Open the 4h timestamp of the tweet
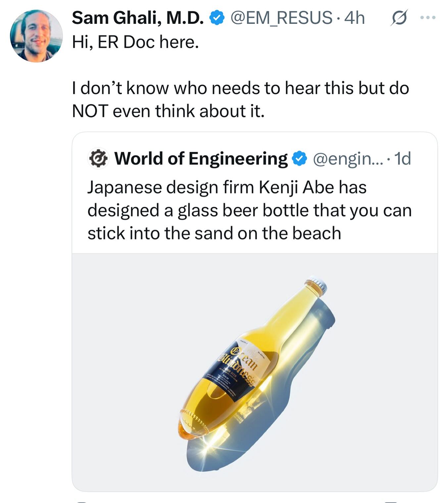 tap(354, 18)
